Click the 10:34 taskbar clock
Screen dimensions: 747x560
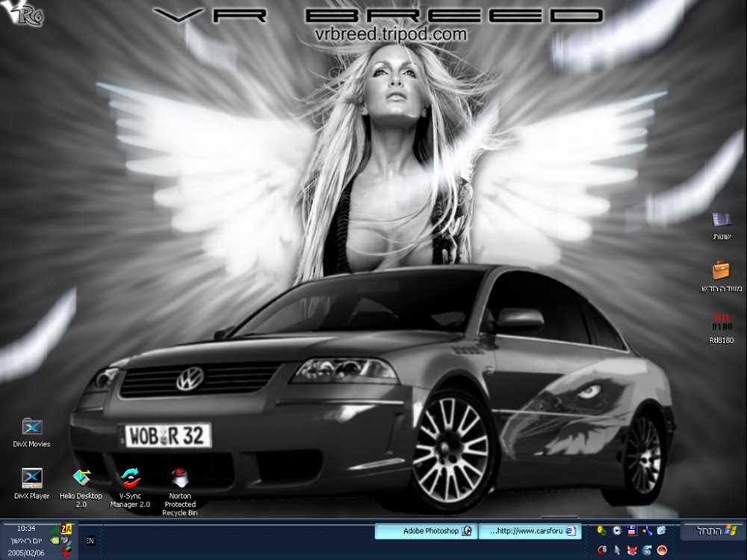coord(26,529)
